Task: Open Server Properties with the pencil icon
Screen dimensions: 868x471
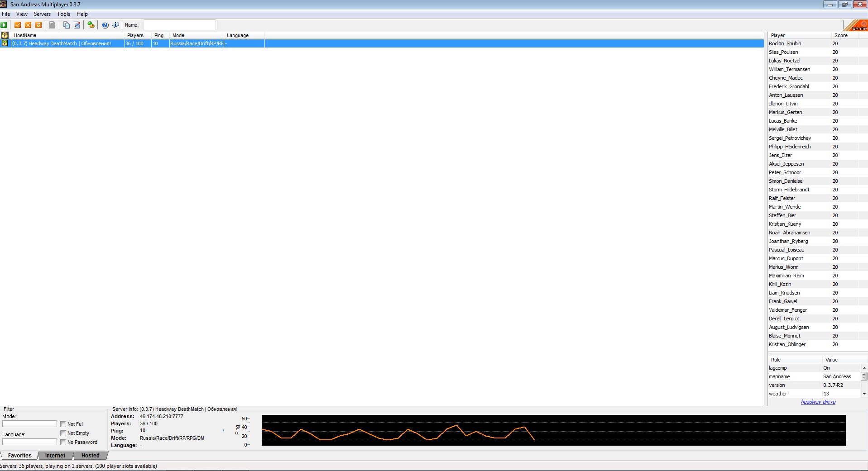Action: pyautogui.click(x=77, y=25)
